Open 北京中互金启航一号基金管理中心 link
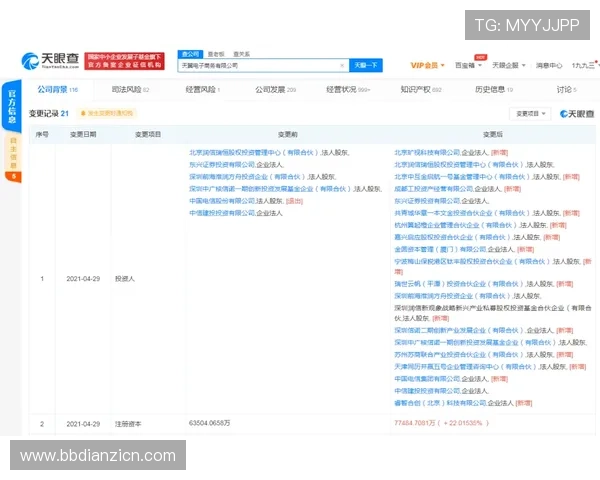 463,177
